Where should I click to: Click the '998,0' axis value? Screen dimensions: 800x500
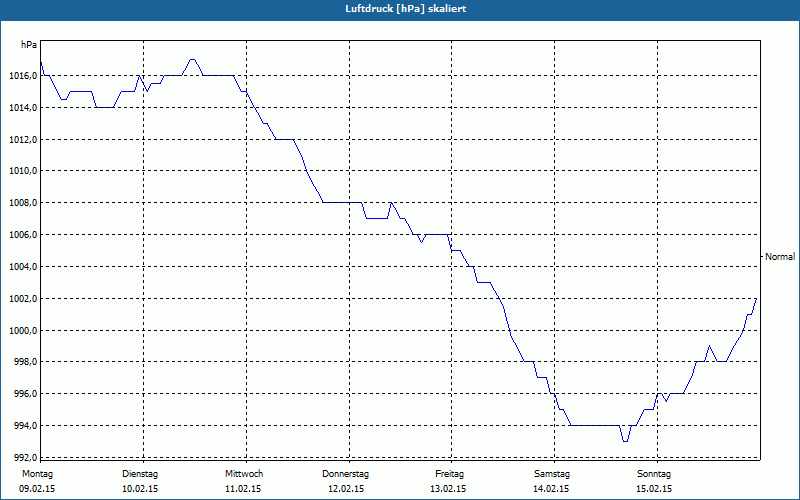25,362
